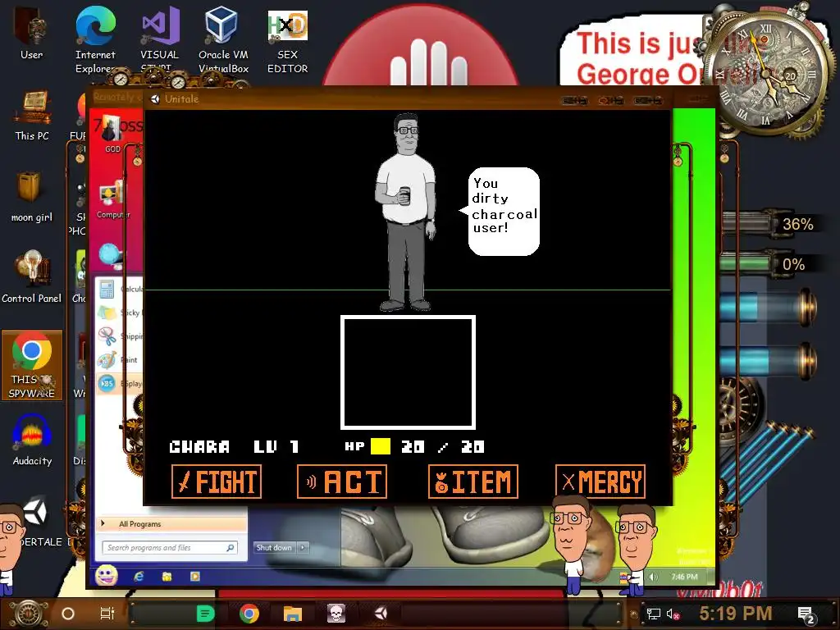
Task: Click the LV 1 level text
Action: click(x=276, y=447)
